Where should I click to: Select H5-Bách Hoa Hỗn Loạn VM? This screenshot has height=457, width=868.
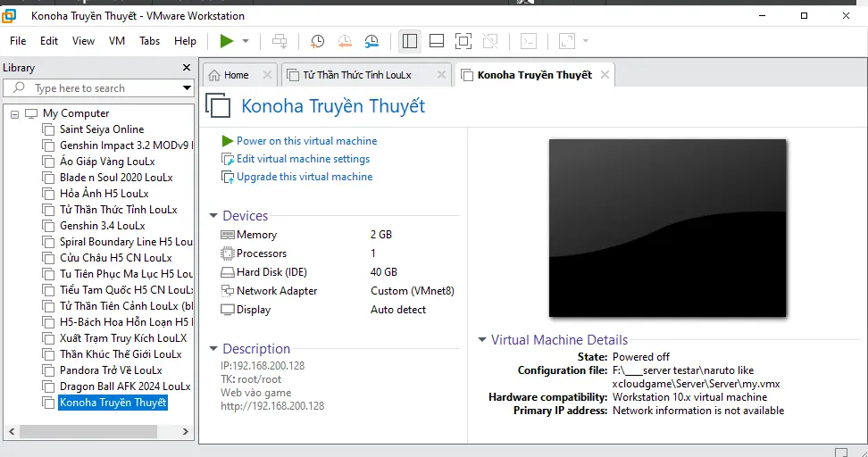pyautogui.click(x=126, y=322)
